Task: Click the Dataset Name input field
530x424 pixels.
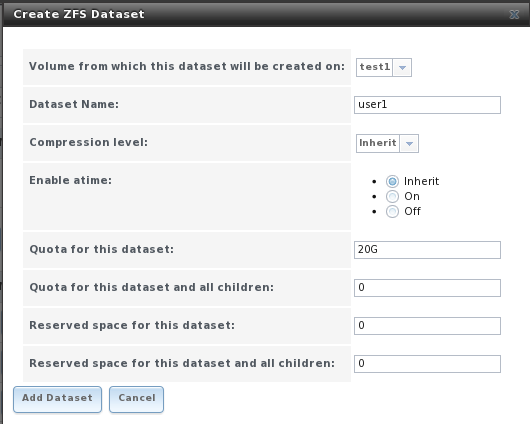Action: (427, 105)
